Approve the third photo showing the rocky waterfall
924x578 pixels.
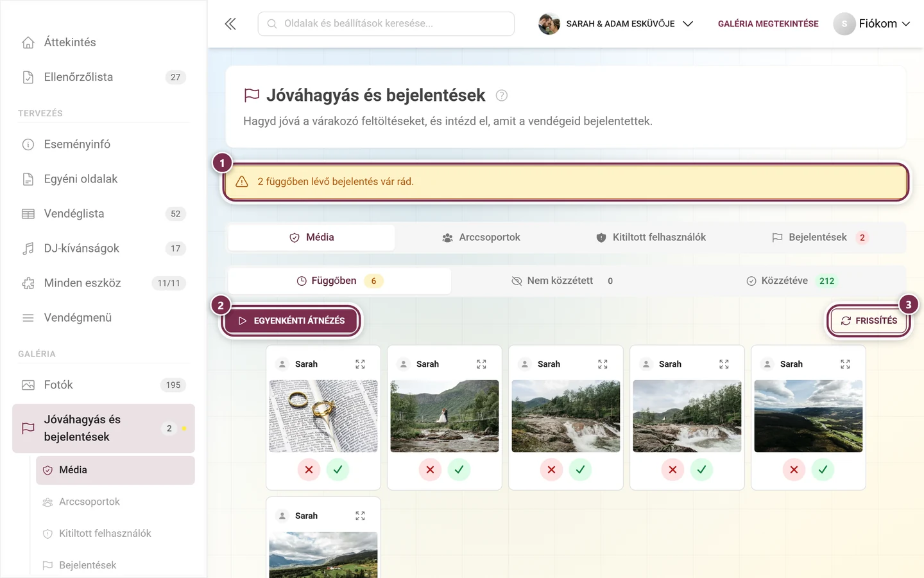pos(580,469)
